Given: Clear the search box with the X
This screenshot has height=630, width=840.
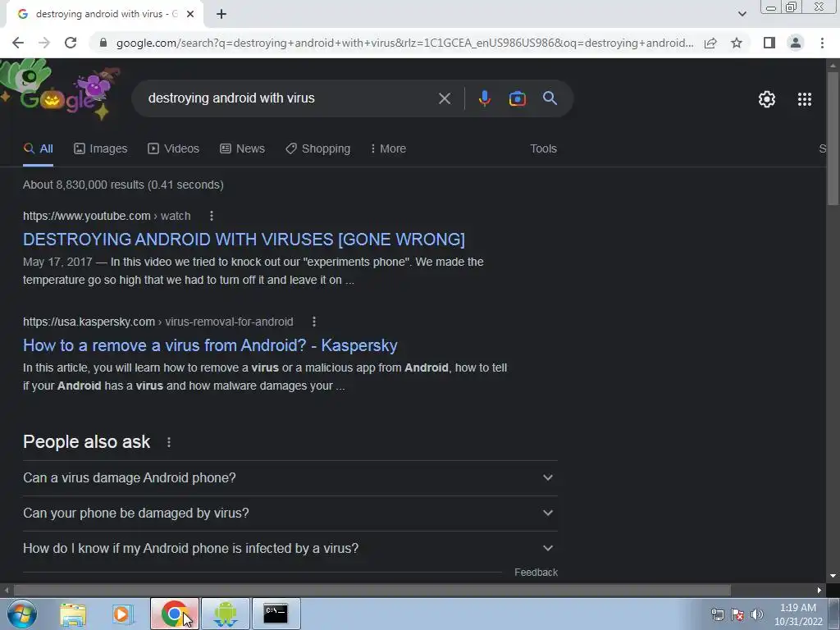Looking at the screenshot, I should click(x=444, y=98).
